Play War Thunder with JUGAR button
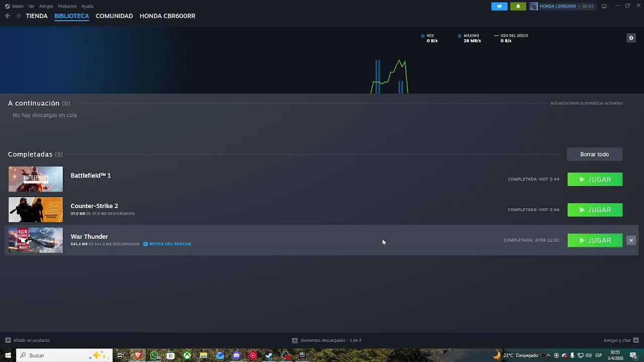644x362 pixels. [595, 240]
